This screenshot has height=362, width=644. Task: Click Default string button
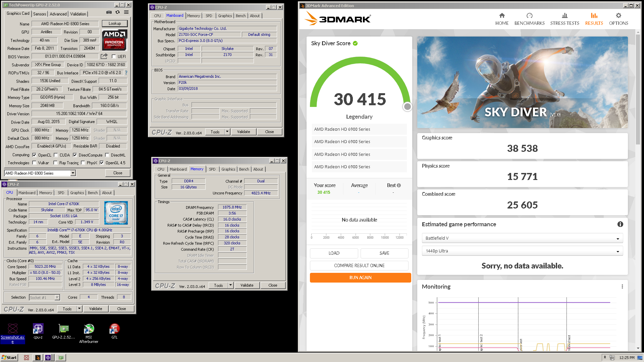pos(259,35)
